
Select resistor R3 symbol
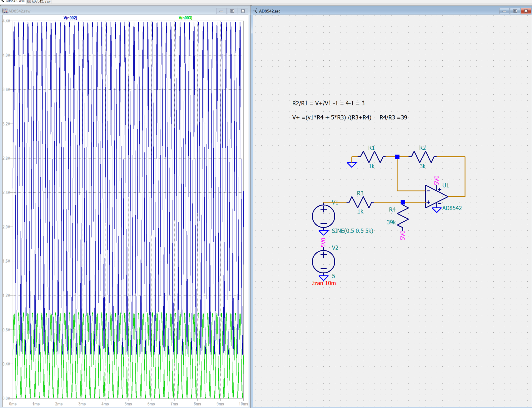coord(360,202)
